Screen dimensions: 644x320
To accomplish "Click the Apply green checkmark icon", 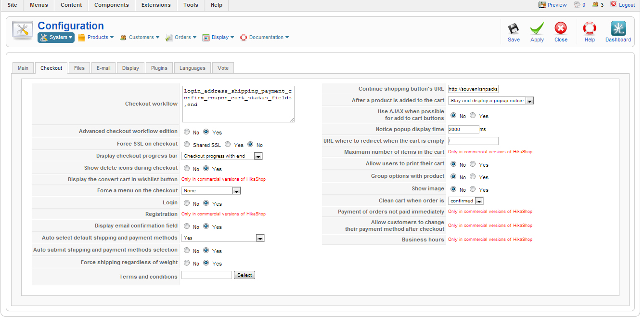I will 537,28.
